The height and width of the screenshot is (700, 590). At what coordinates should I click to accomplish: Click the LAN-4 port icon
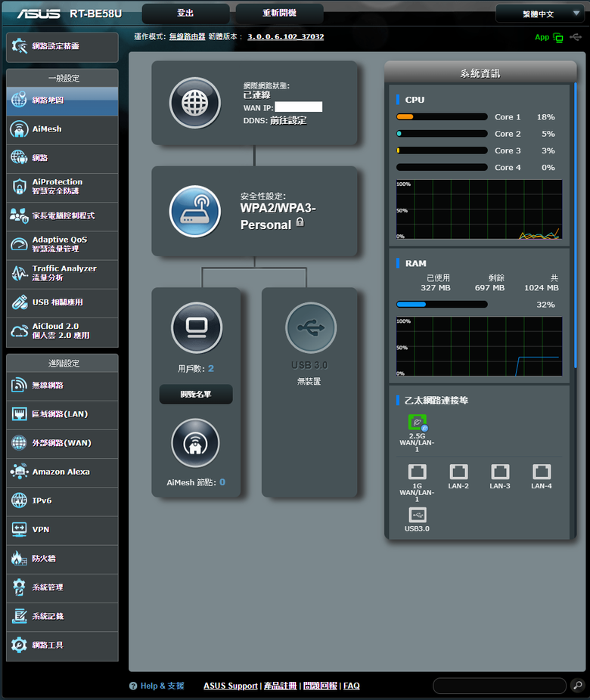coord(542,472)
